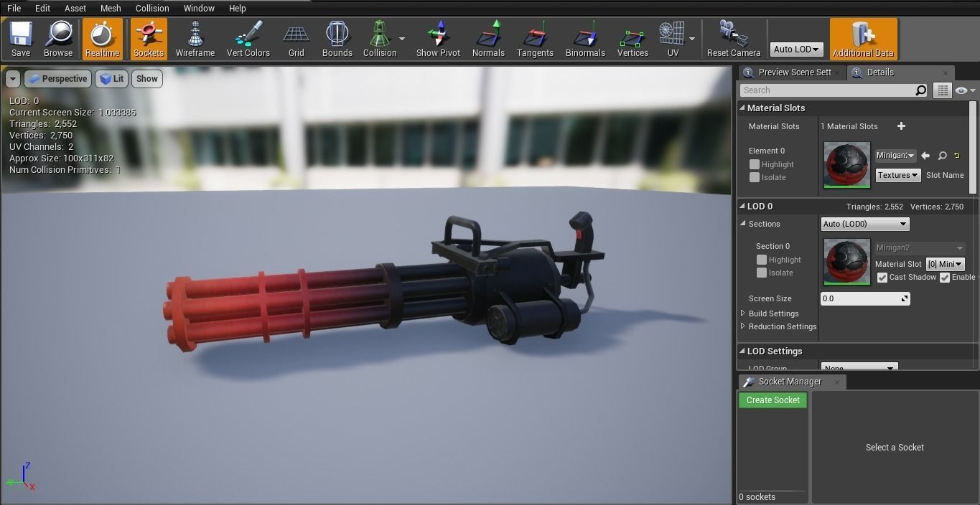Viewport: 980px width, 505px height.
Task: Open the File menu
Action: (14, 9)
